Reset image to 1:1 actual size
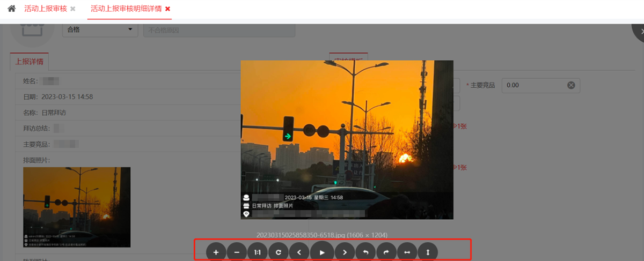This screenshot has width=644, height=261. [x=258, y=252]
